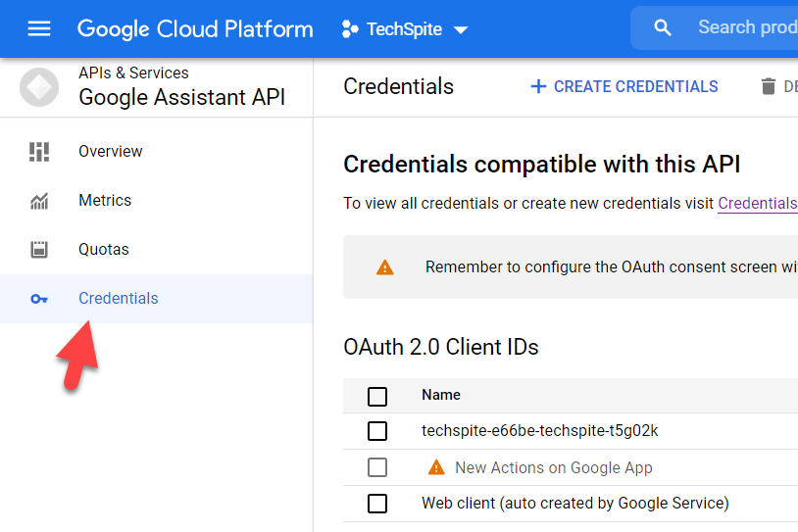This screenshot has height=532, width=798.
Task: Click the Search products input field
Action: pos(745,27)
